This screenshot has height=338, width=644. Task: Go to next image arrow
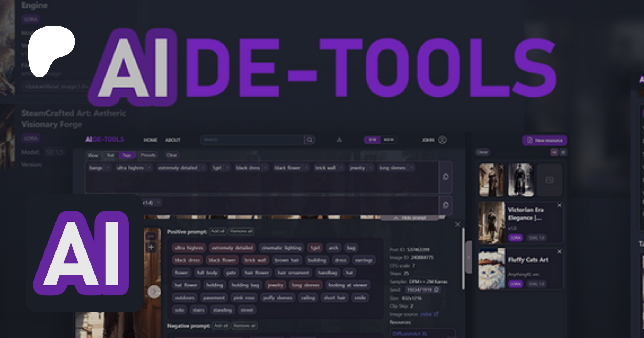pyautogui.click(x=154, y=292)
